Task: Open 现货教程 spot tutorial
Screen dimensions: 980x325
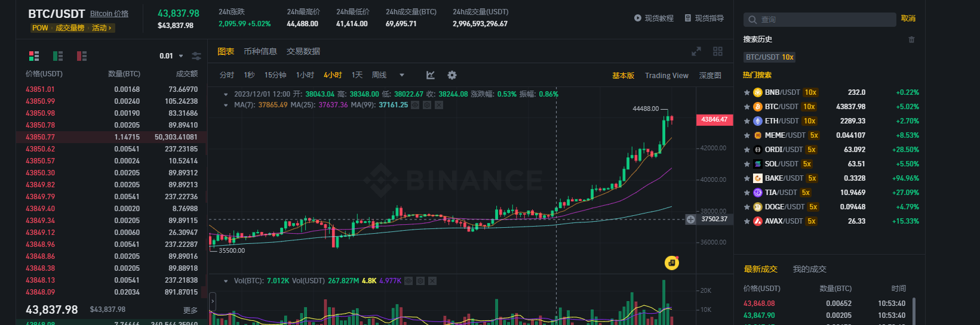Action: (x=654, y=18)
